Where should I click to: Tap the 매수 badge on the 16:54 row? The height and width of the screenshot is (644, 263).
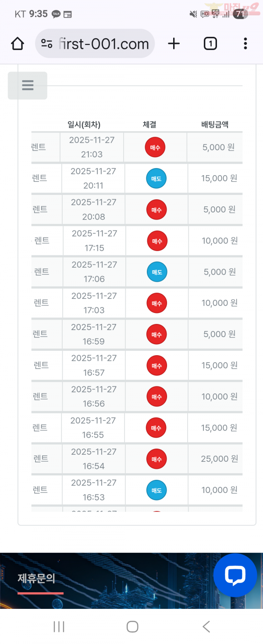156,459
